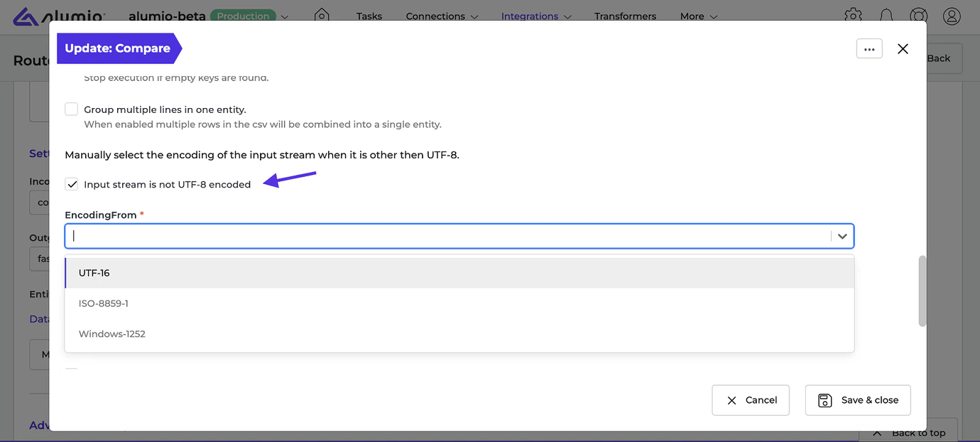Open the user profile icon
This screenshot has width=980, height=442.
952,16
